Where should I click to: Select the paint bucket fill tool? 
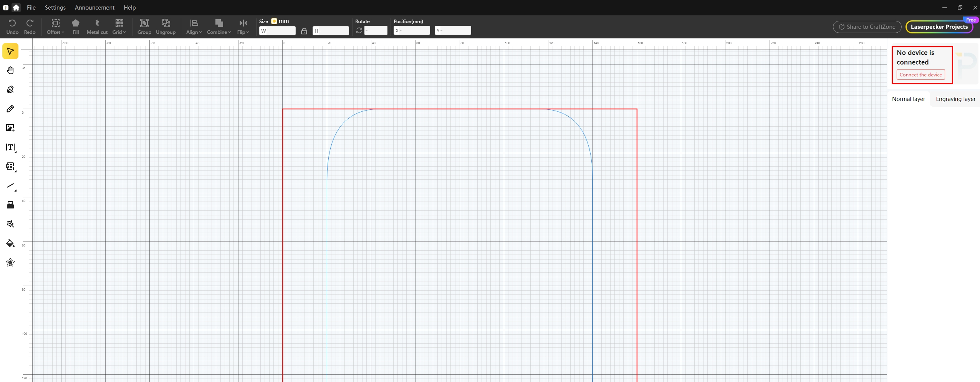pyautogui.click(x=10, y=243)
